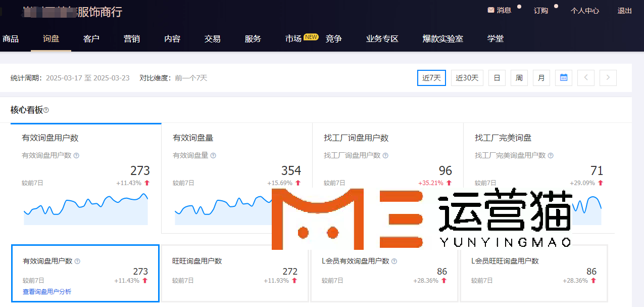Image resolution: width=644 pixels, height=307 pixels.
Task: Open the 市场 navigation tab
Action: [x=293, y=39]
